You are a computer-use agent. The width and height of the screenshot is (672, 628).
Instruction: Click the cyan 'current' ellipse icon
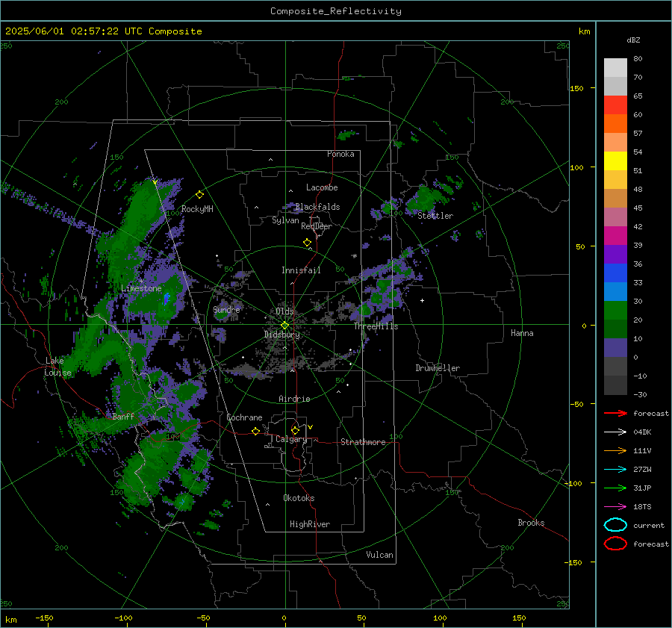(x=615, y=525)
